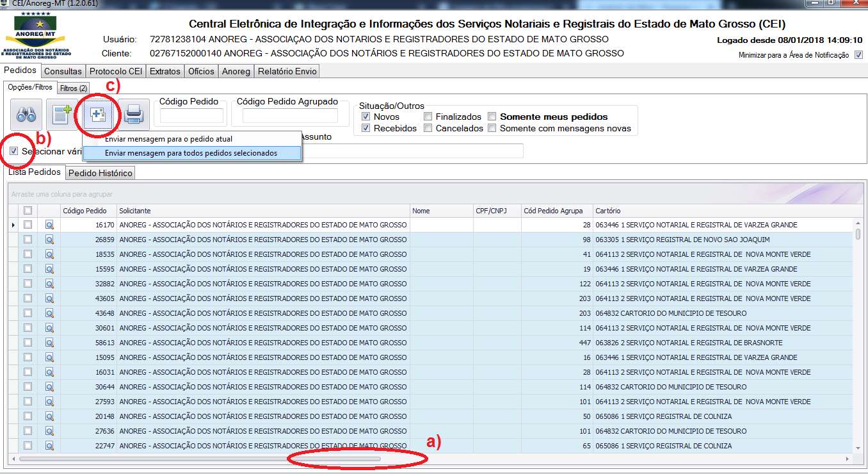
Task: Switch to the Consultas tab
Action: [63, 71]
